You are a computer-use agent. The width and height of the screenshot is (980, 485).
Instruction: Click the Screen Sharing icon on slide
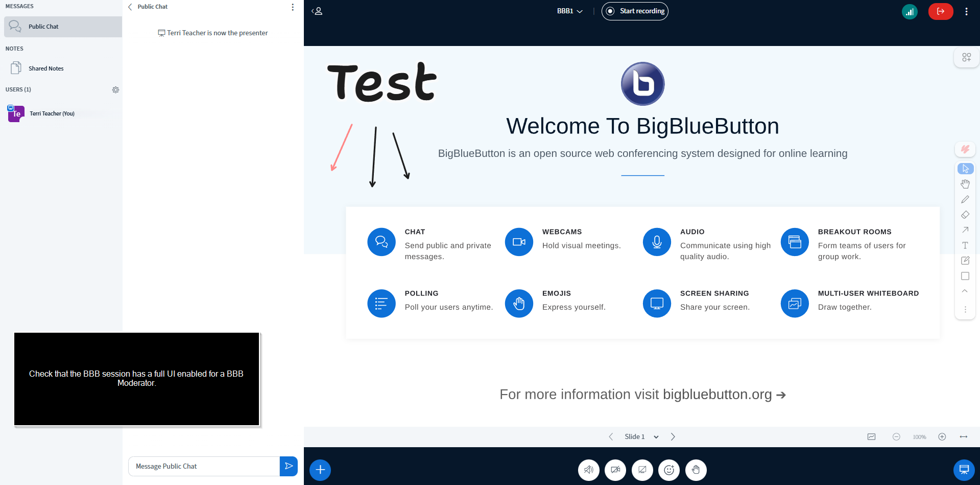pos(657,304)
